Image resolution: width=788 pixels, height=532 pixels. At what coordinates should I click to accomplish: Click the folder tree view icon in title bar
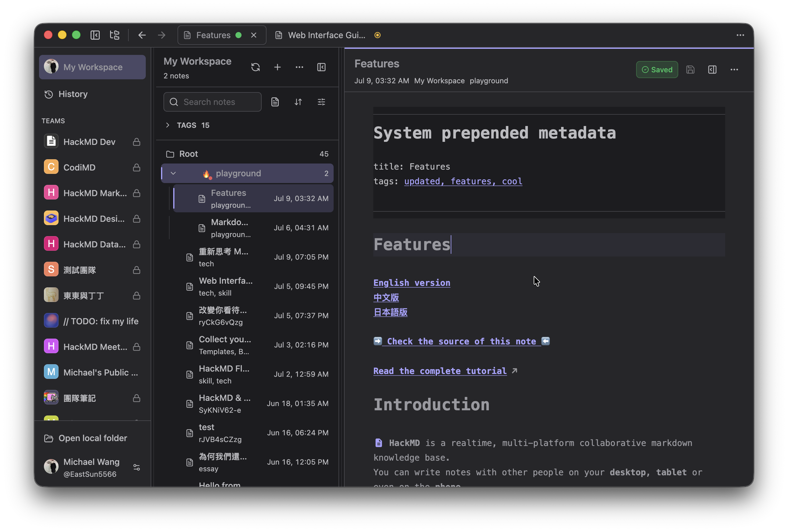(115, 35)
